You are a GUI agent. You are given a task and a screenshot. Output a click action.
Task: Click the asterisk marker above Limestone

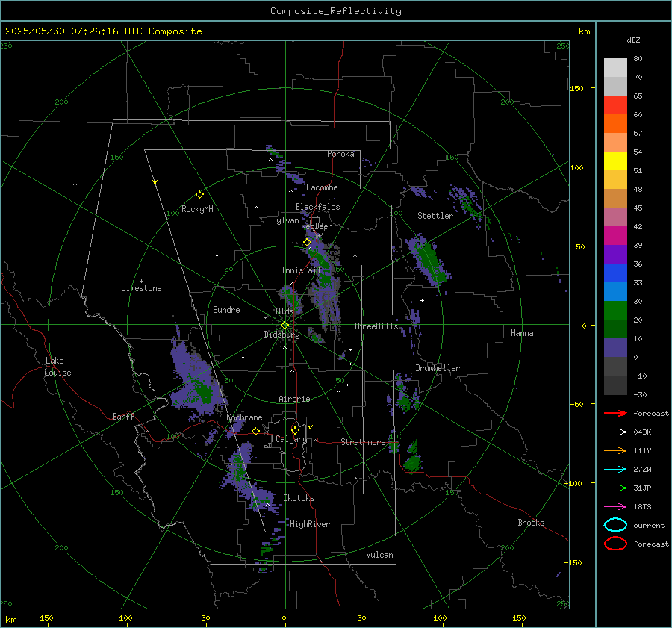[x=141, y=282]
